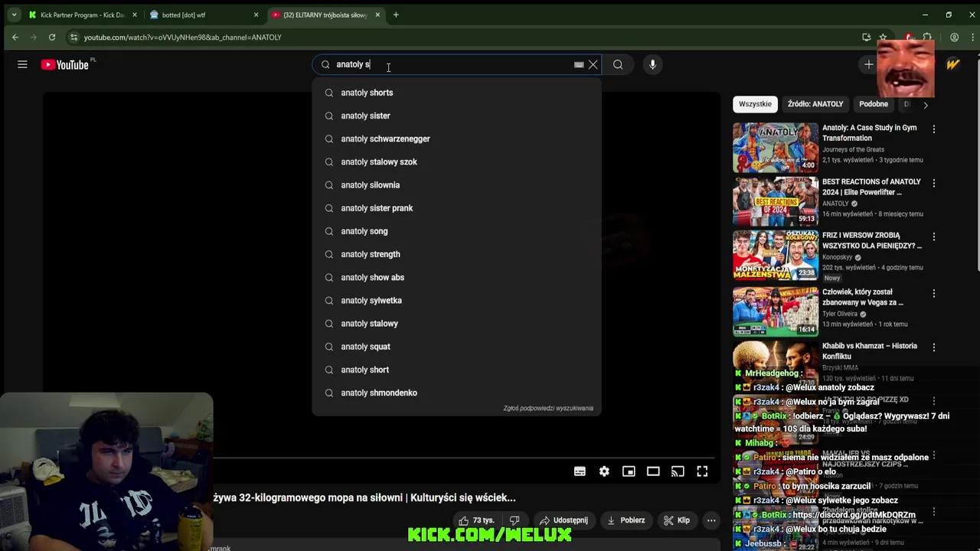
Task: Go to the YouTube home logo
Action: click(65, 65)
